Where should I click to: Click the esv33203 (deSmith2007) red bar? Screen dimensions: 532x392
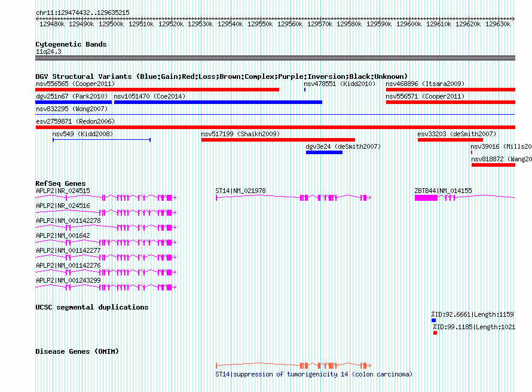[450, 140]
